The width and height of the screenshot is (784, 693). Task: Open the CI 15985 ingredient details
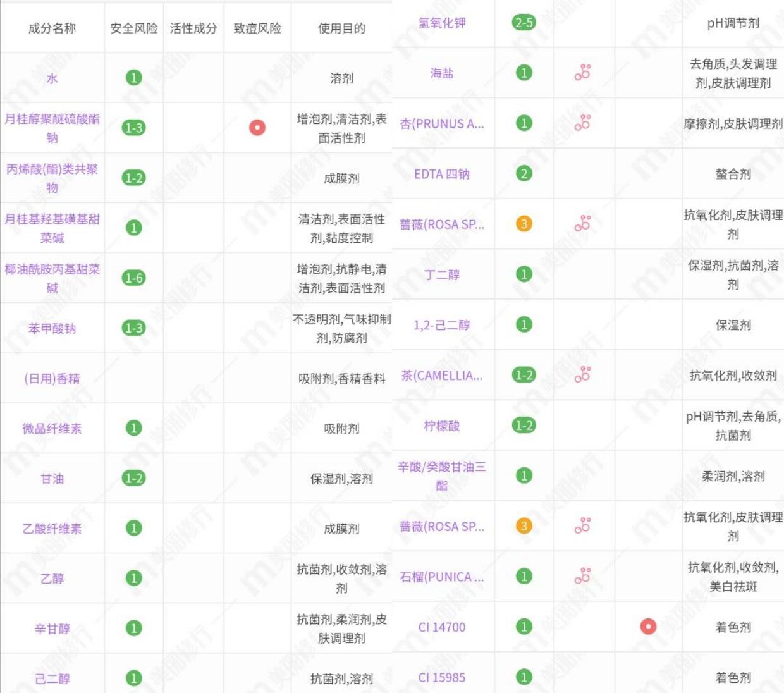[444, 678]
